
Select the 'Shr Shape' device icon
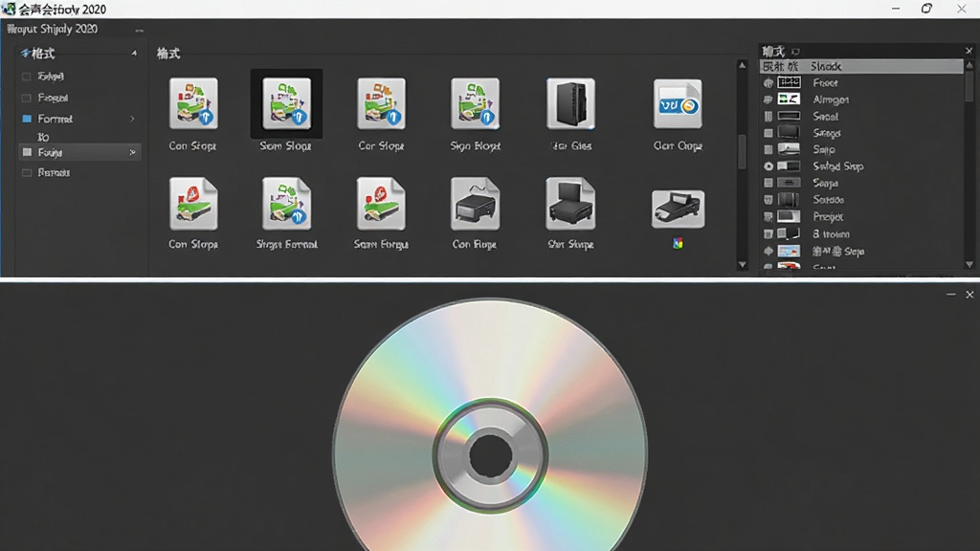pyautogui.click(x=570, y=204)
